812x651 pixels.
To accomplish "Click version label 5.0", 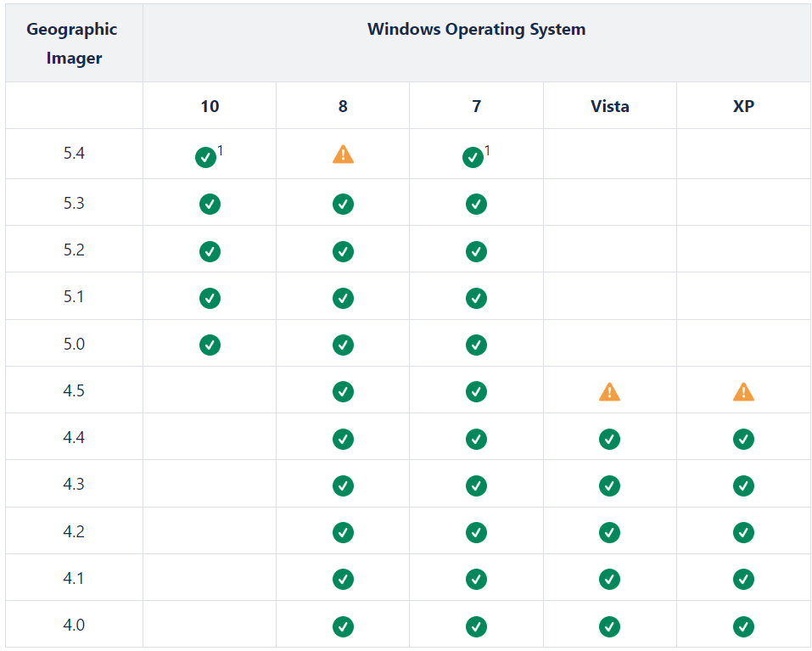I will (74, 344).
